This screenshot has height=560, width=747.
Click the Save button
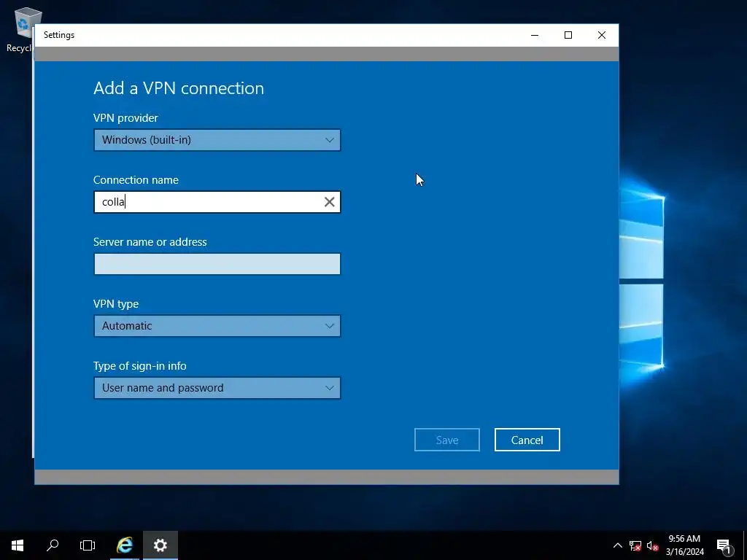coord(447,440)
